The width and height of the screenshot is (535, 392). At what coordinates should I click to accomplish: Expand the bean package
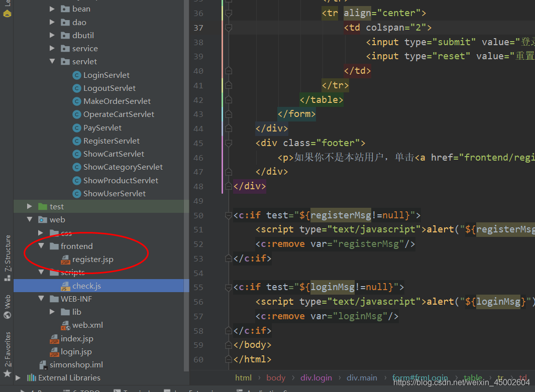click(x=52, y=9)
